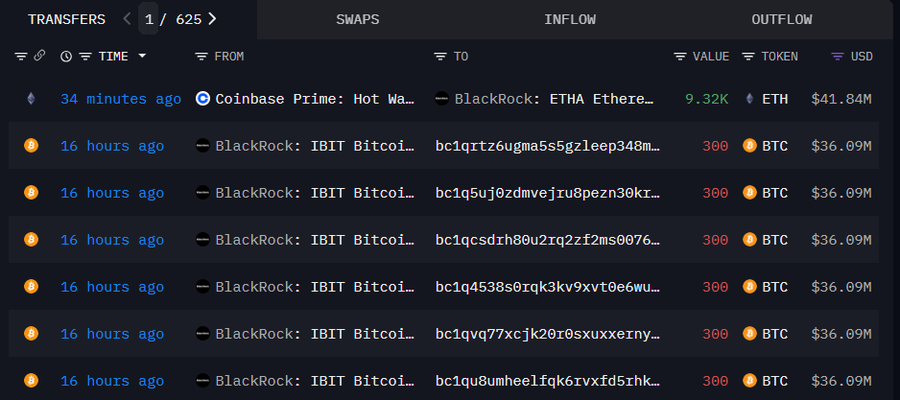Switch to the INFLOW tab
Screen dimensions: 900x400
click(x=570, y=19)
